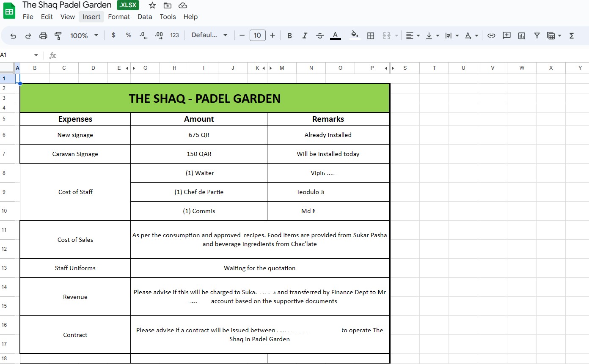The image size is (589, 364).
Task: Expand hidden columns between K and M
Action: coord(267,68)
